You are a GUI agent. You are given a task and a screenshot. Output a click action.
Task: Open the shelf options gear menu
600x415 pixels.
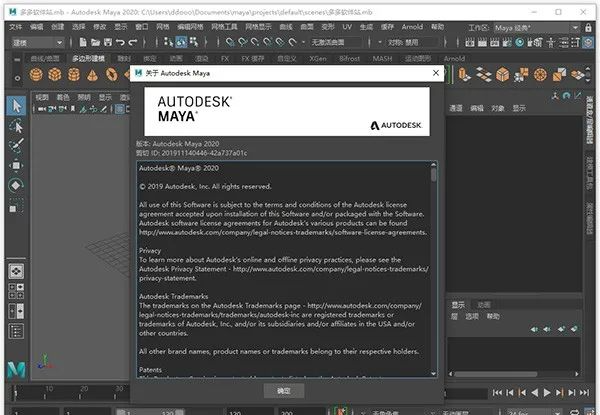click(x=17, y=78)
